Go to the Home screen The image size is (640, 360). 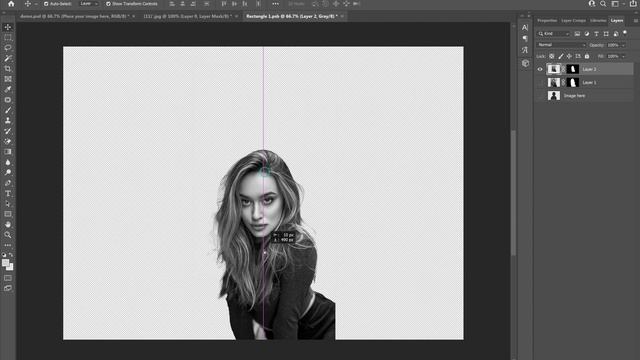(11, 4)
